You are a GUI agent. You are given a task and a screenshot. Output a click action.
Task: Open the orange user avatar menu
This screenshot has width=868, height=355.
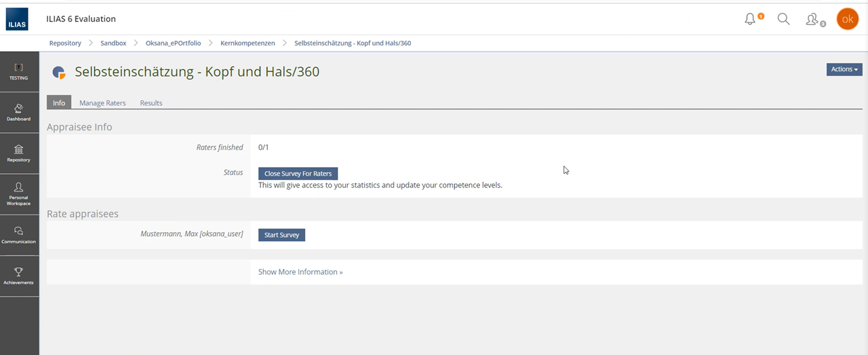(x=847, y=19)
